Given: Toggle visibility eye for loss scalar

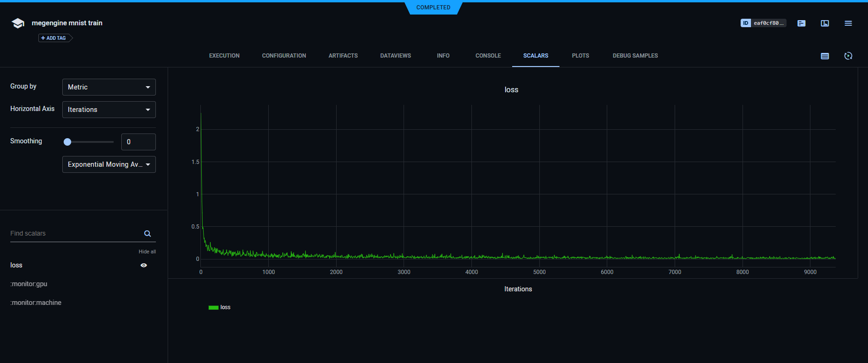Looking at the screenshot, I should pyautogui.click(x=144, y=265).
